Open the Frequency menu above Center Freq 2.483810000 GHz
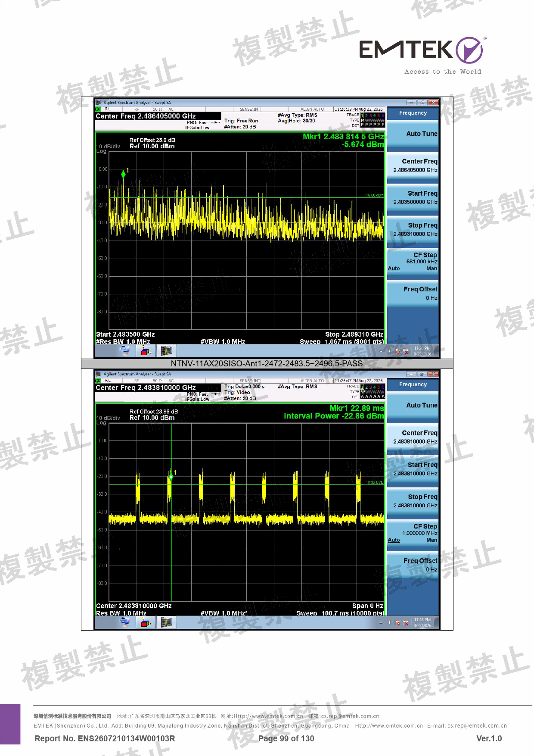This screenshot has width=534, height=756. pos(413,384)
